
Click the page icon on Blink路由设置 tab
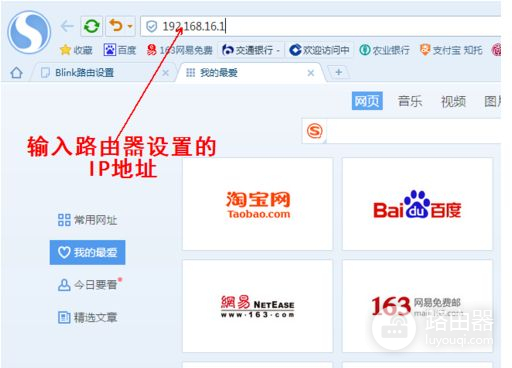click(45, 72)
